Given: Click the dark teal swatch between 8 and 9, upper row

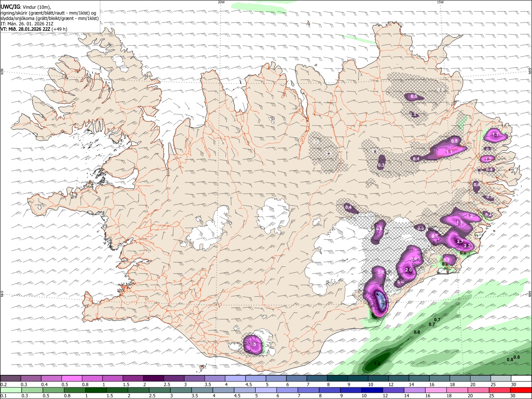Looking at the screenshot, I should click(x=337, y=378).
